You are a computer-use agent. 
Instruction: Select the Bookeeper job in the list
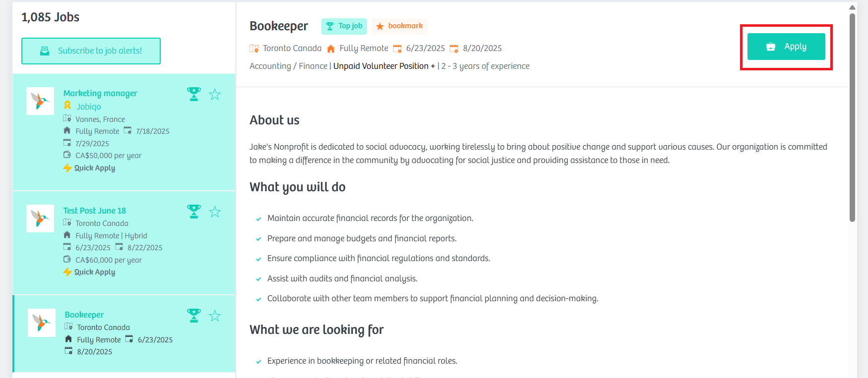click(84, 315)
